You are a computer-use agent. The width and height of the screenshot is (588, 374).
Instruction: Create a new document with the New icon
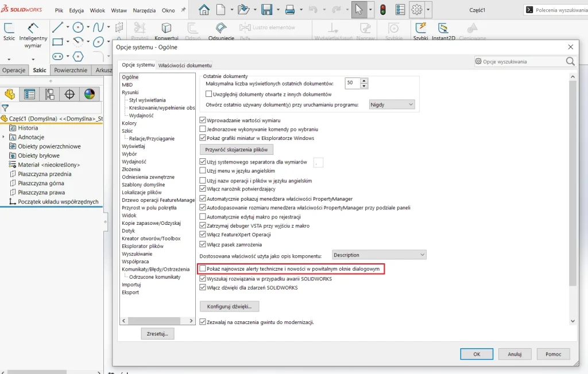tap(221, 9)
